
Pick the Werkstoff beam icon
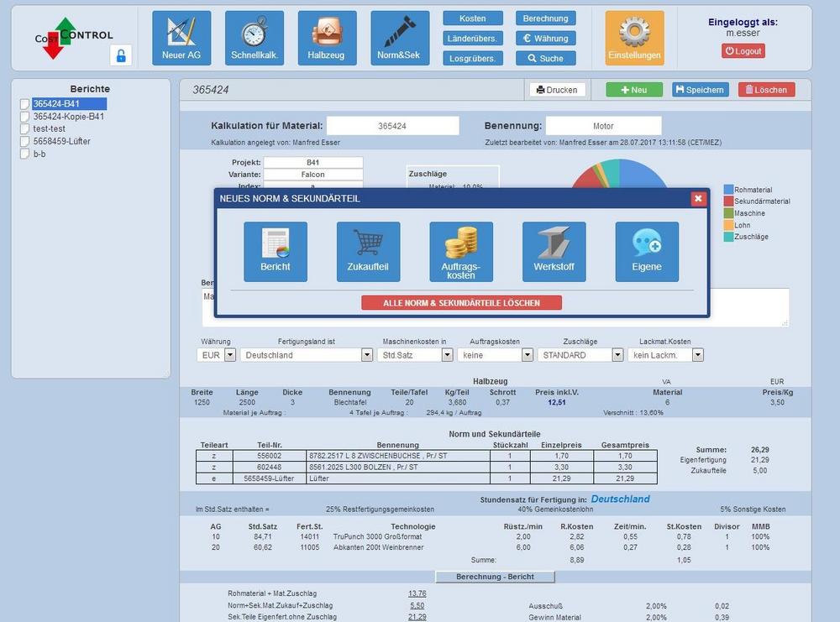(x=554, y=251)
